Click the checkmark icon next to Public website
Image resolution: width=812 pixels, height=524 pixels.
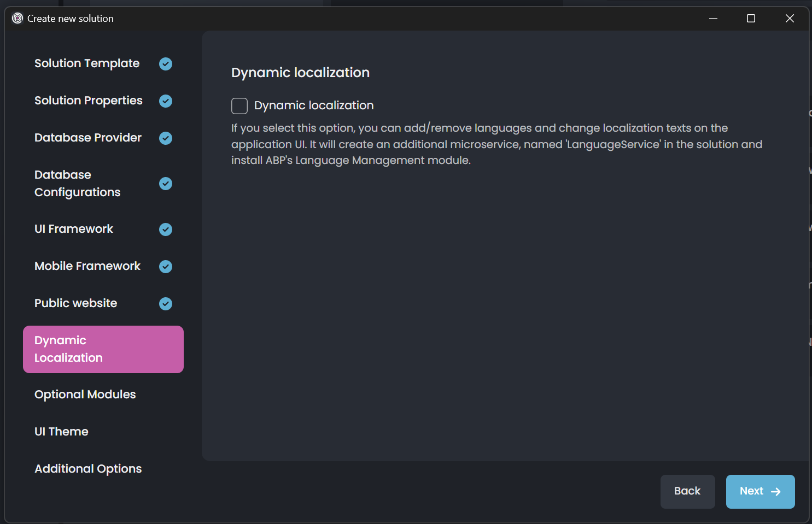pyautogui.click(x=166, y=304)
